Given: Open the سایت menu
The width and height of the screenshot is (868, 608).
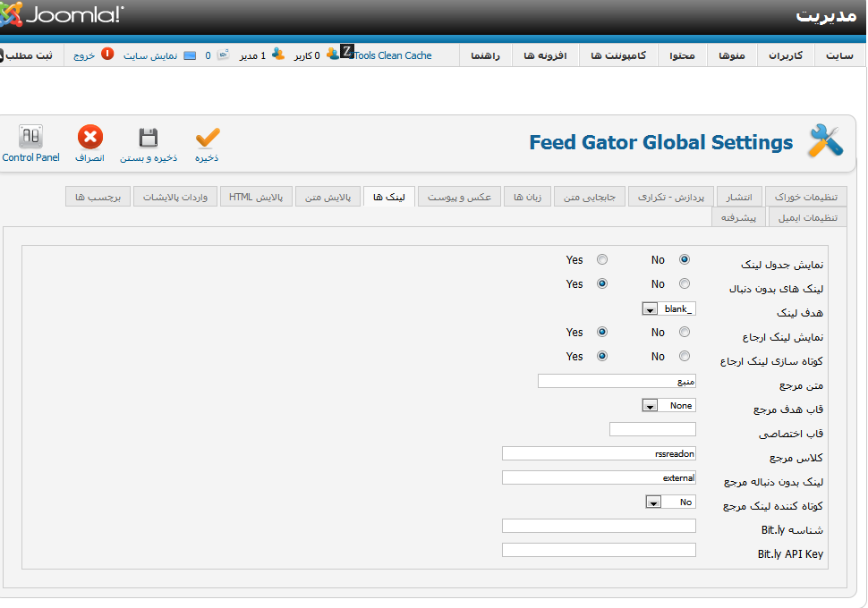Looking at the screenshot, I should pyautogui.click(x=839, y=55).
